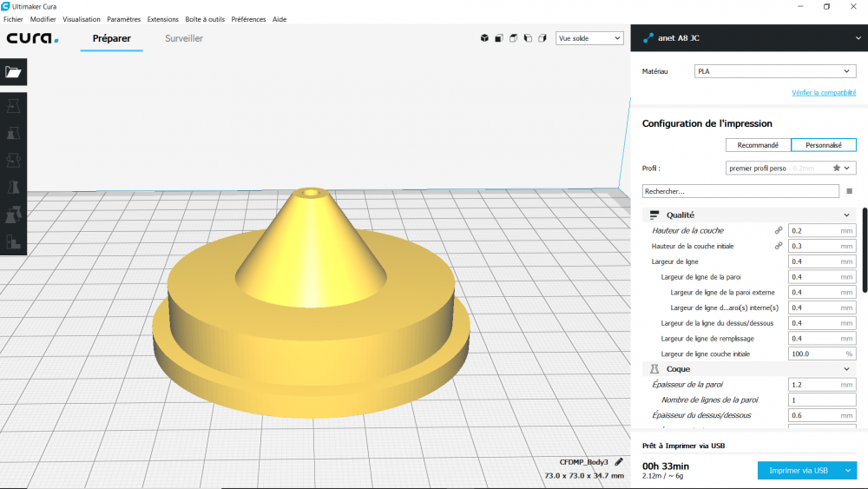Click the CFDMP_Body3 model name label
This screenshot has height=489, width=868.
point(583,462)
